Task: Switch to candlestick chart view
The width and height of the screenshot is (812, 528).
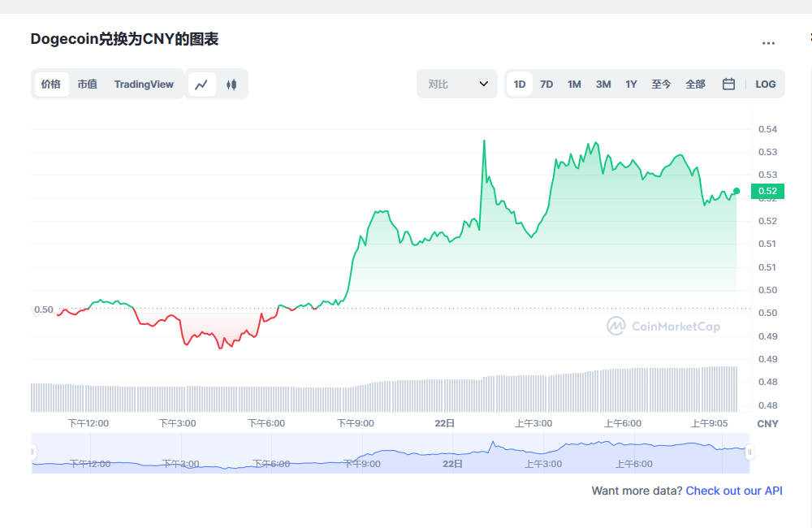Action: click(x=231, y=84)
